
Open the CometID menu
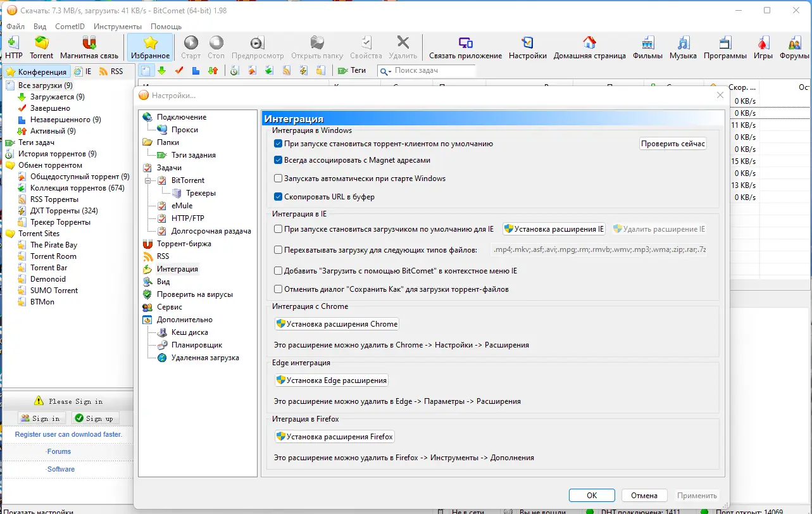click(70, 27)
